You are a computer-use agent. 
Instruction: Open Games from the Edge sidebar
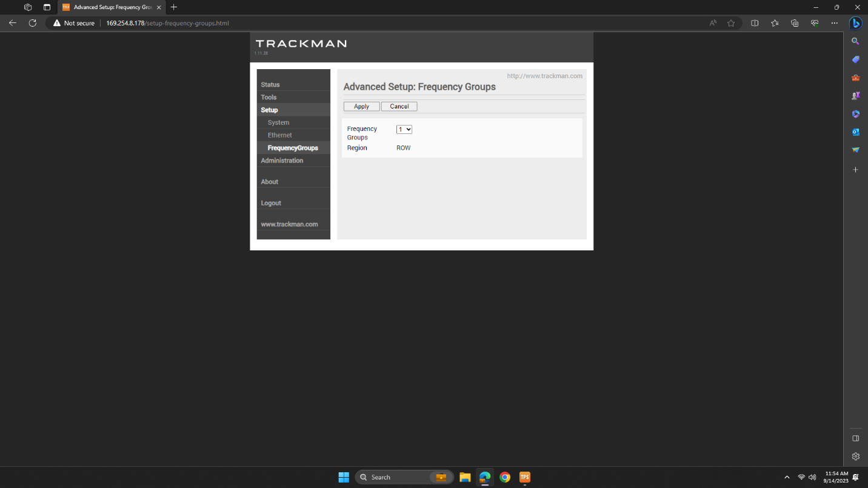tap(855, 95)
